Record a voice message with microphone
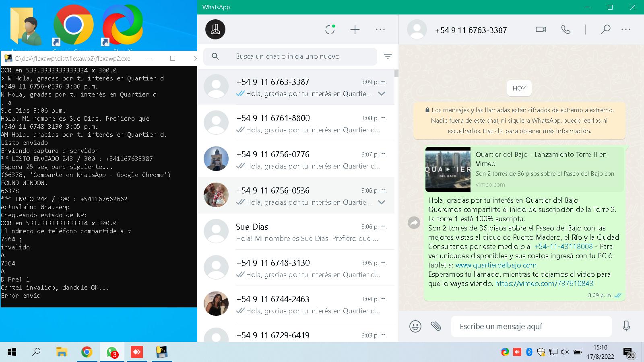 click(626, 326)
